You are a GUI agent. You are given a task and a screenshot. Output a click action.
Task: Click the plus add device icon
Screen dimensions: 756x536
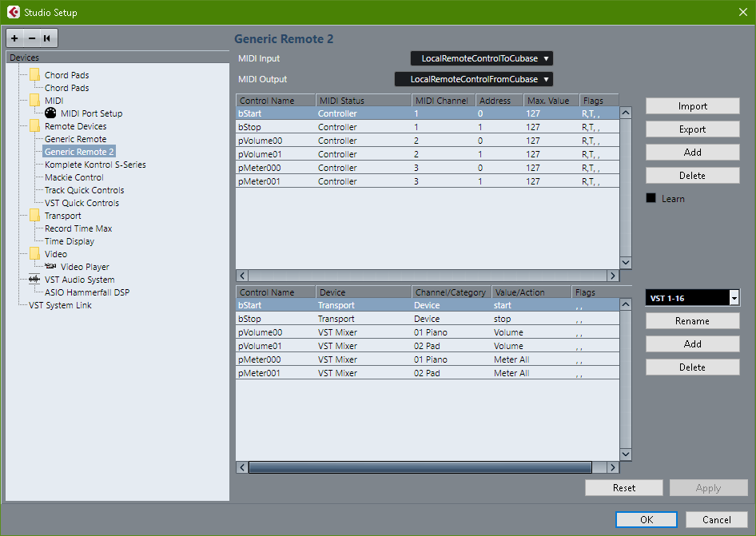tap(14, 38)
